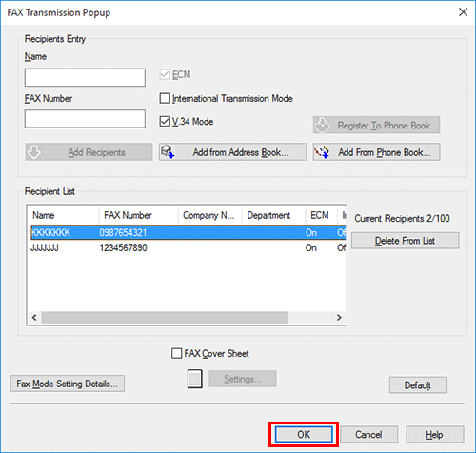
Task: Click the Add from Address Book icon
Action: [168, 152]
